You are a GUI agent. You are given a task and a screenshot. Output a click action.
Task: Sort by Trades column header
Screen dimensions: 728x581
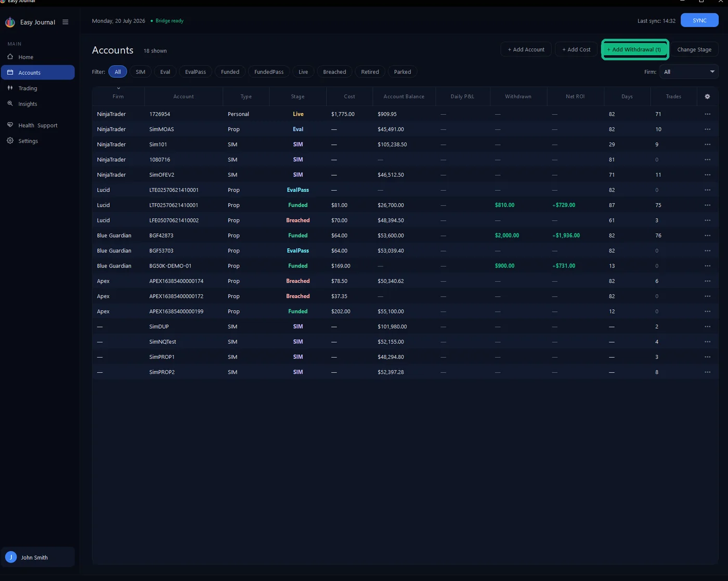[673, 97]
